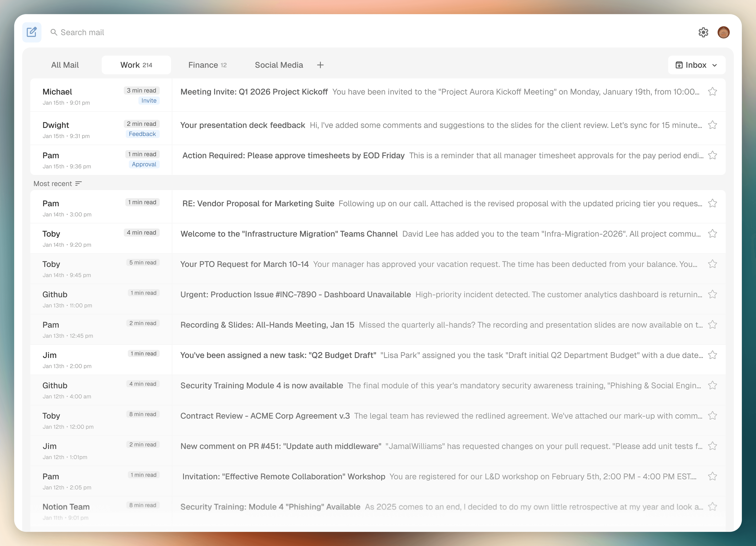Click the Invite tag on Michael's email
The width and height of the screenshot is (756, 546).
(x=149, y=101)
